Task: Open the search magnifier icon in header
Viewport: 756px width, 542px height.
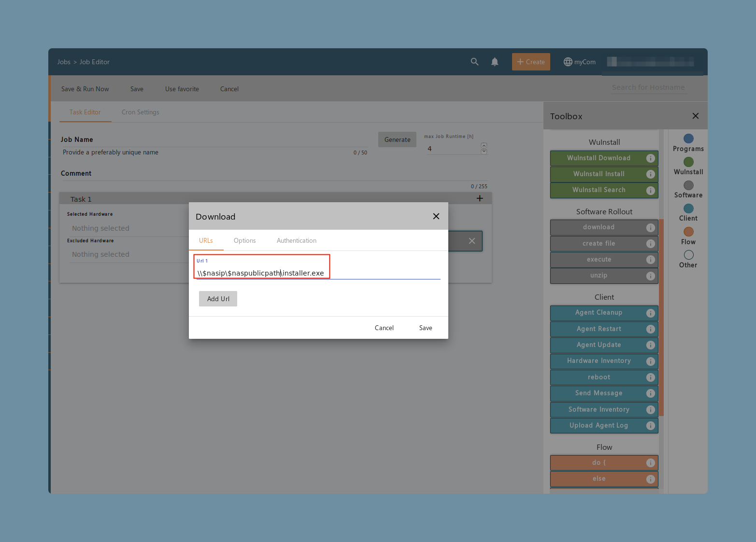Action: [474, 62]
